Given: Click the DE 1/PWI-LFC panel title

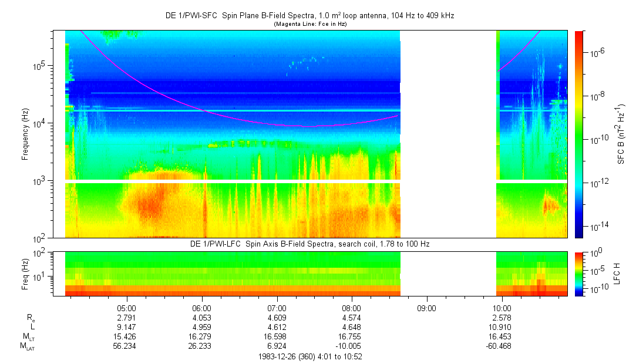Looking at the screenshot, I should tap(309, 244).
